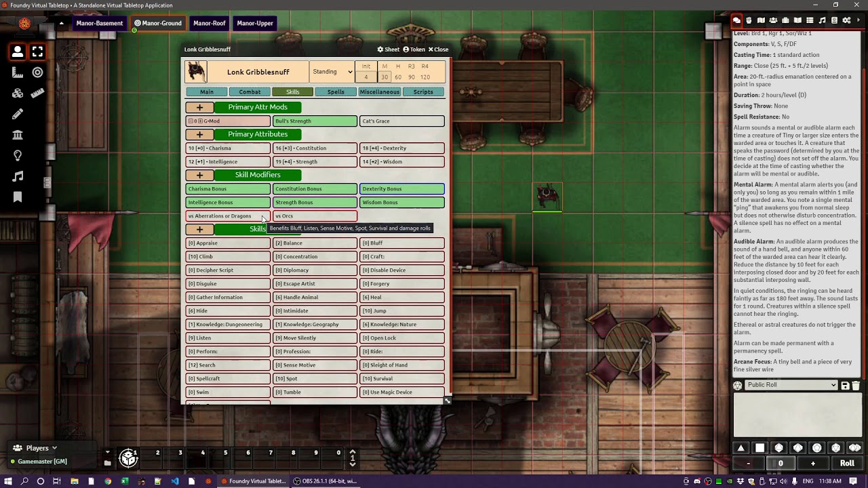This screenshot has height=488, width=868.
Task: Open the Public Roll mode dropdown
Action: click(791, 385)
